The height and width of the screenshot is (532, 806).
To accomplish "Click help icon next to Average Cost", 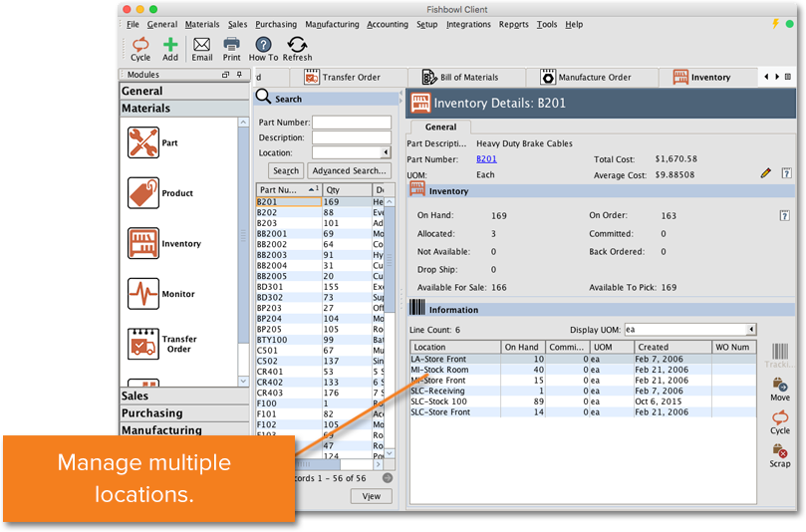I will point(786,172).
